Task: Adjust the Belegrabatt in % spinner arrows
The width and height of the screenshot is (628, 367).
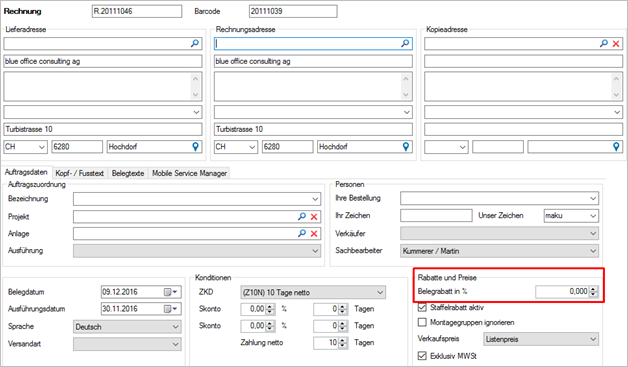Action: pyautogui.click(x=594, y=292)
